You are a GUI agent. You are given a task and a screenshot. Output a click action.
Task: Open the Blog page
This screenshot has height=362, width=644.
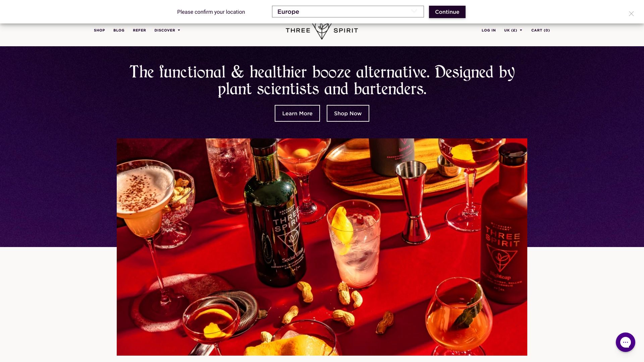(x=119, y=30)
